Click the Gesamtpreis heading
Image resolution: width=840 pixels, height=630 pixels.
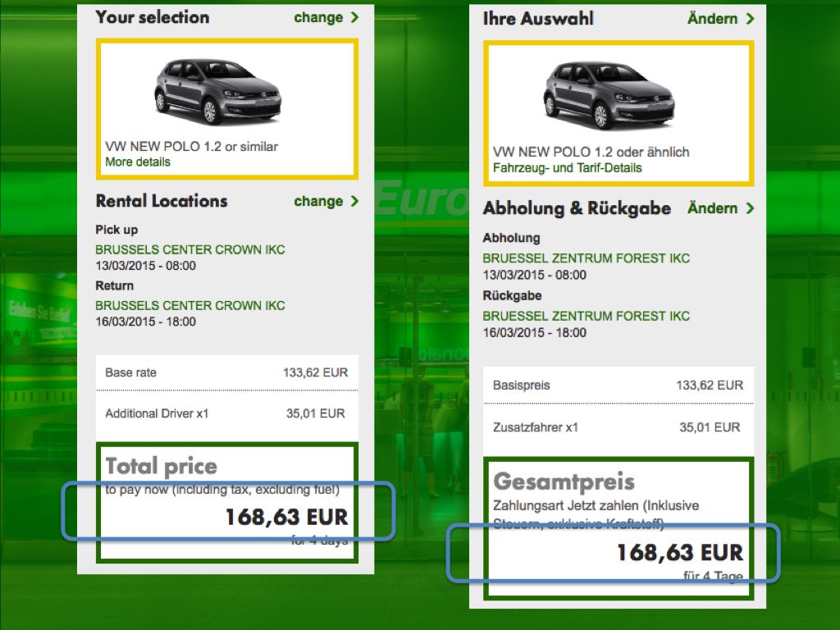[x=564, y=481]
